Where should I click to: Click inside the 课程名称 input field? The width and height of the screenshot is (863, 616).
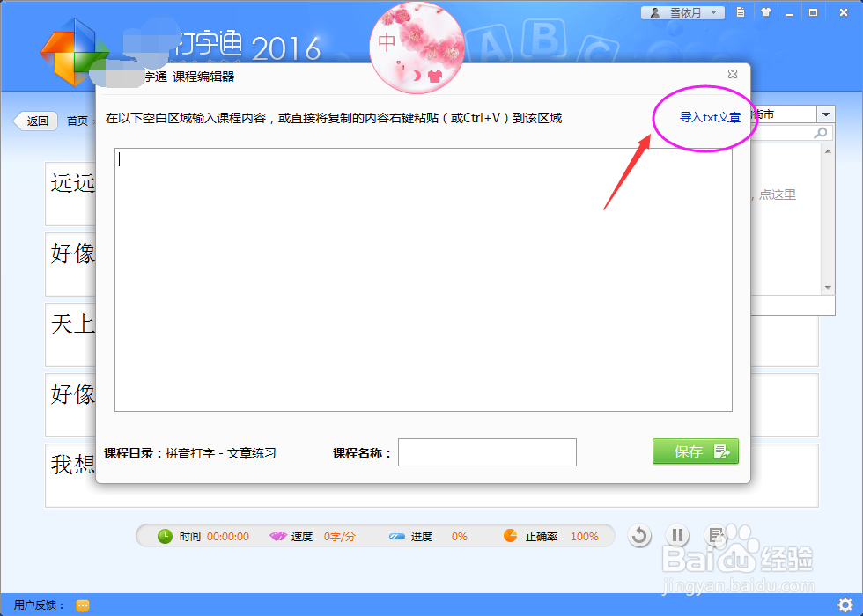point(487,452)
